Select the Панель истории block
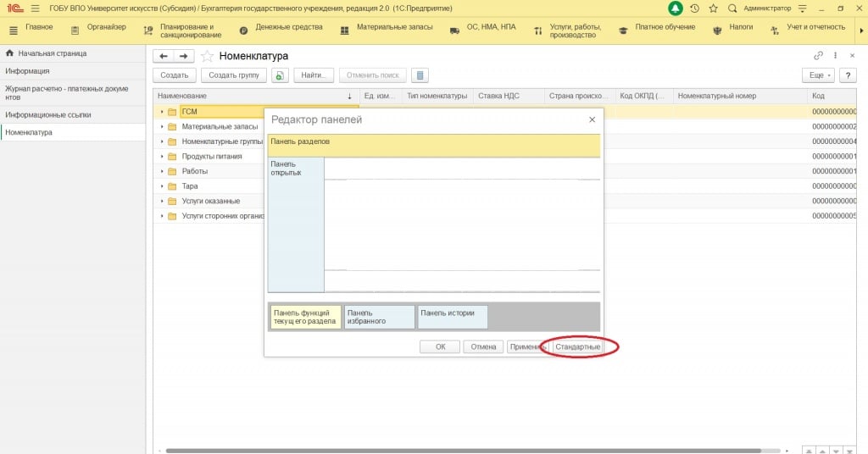Viewport: 868px width, 454px height. pyautogui.click(x=452, y=317)
